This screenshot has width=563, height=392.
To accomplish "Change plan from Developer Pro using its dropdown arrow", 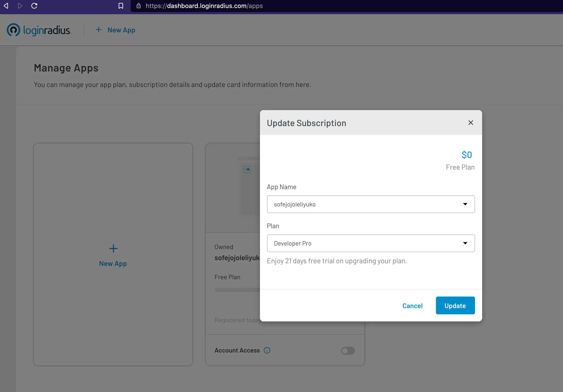I will click(466, 243).
